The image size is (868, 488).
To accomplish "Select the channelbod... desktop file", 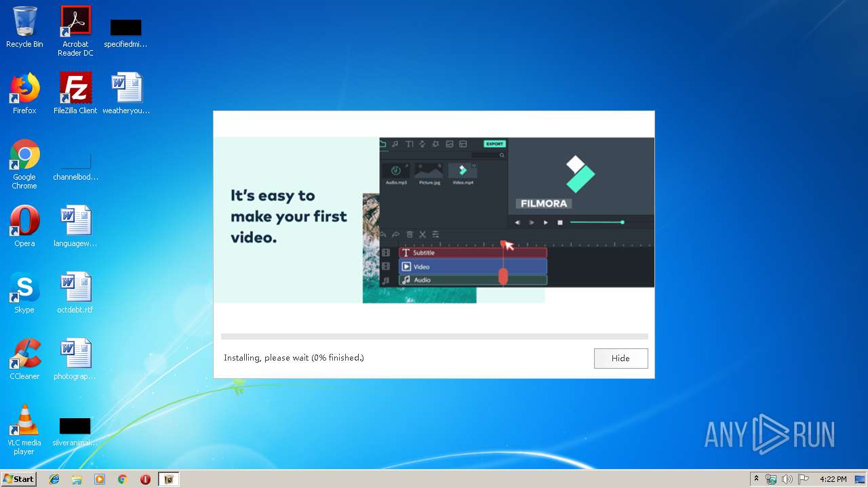I will pyautogui.click(x=75, y=167).
